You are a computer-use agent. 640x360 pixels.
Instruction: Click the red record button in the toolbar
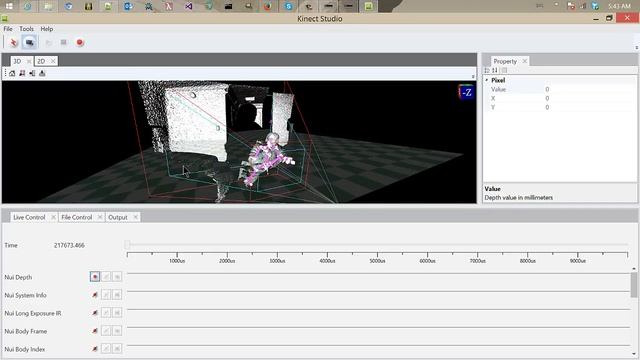coord(80,42)
